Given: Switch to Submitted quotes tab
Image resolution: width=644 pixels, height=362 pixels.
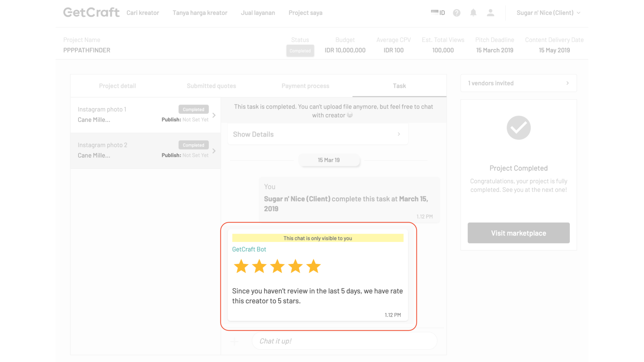Looking at the screenshot, I should (211, 86).
